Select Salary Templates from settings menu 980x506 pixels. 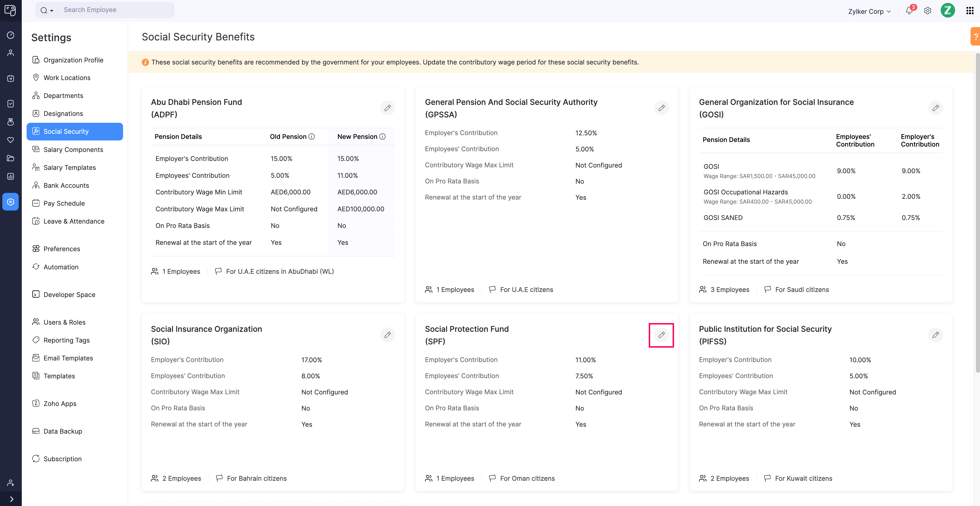pyautogui.click(x=69, y=167)
